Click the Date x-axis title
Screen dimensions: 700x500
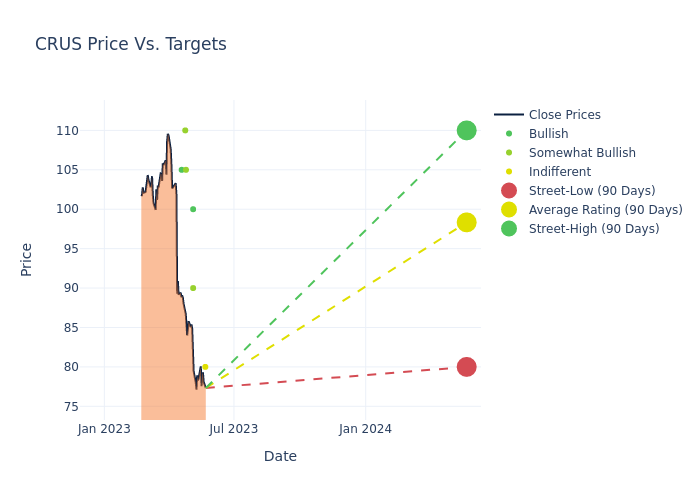(280, 456)
